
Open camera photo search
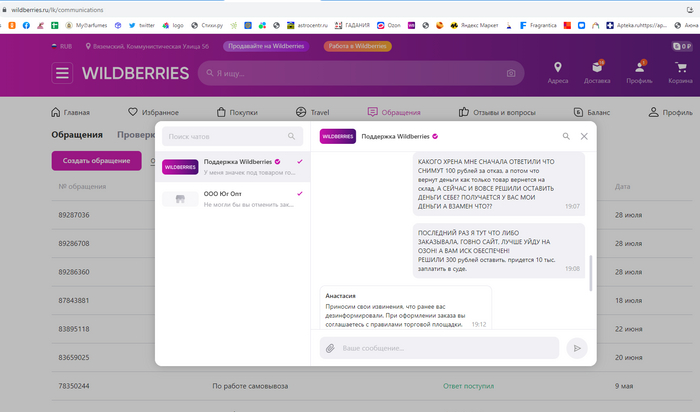511,73
